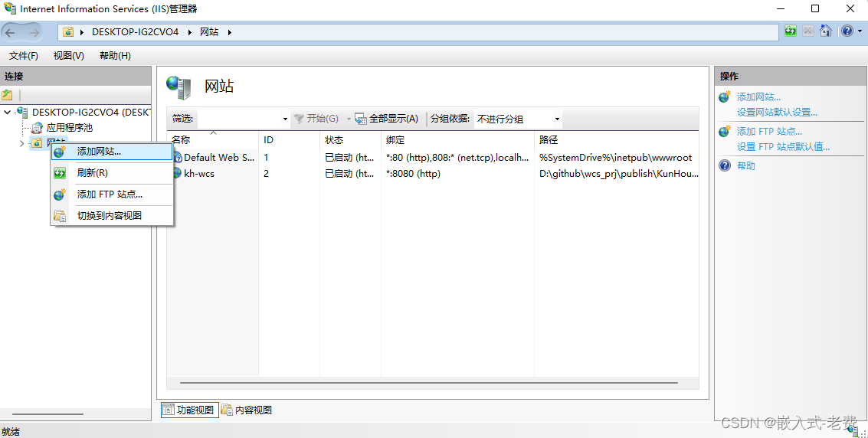This screenshot has width=868, height=438.
Task: Sort by 绑定 column header
Action: 458,140
